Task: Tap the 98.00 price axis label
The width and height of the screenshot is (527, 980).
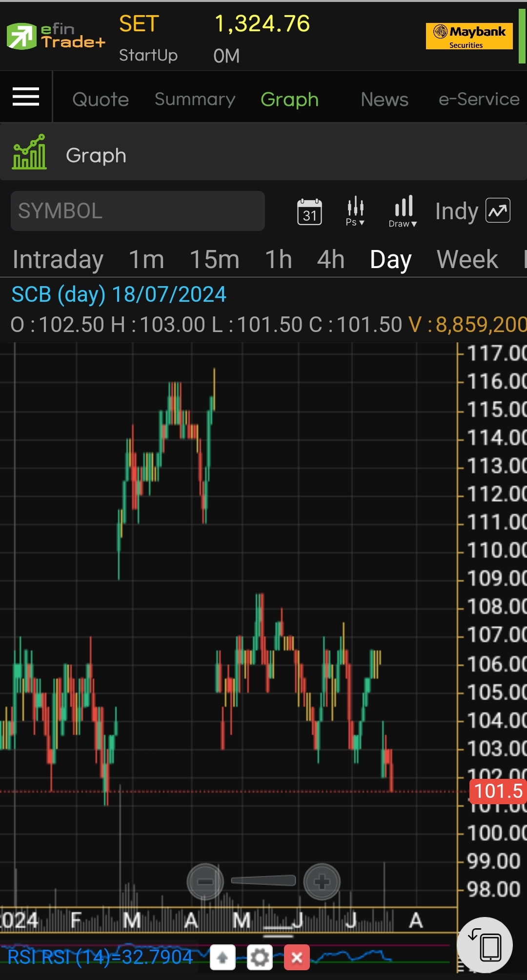Action: 494,889
